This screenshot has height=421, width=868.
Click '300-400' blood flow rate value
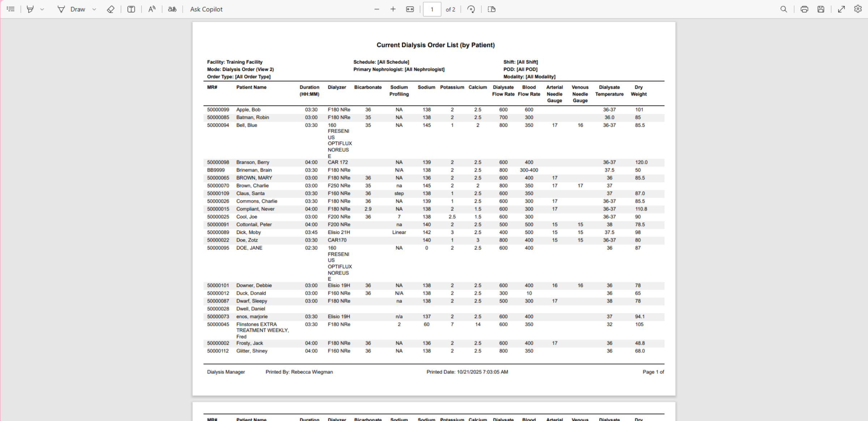pyautogui.click(x=529, y=170)
